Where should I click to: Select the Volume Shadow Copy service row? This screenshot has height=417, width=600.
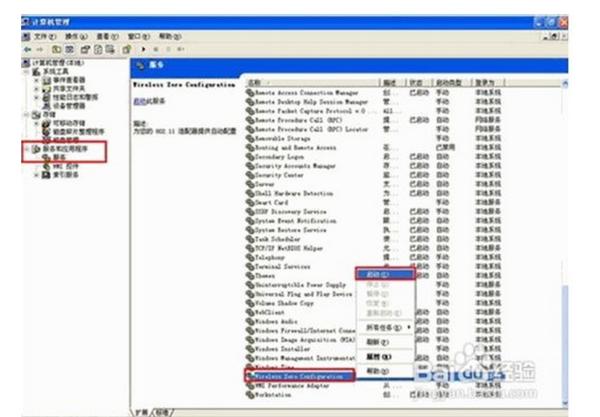[373, 303]
